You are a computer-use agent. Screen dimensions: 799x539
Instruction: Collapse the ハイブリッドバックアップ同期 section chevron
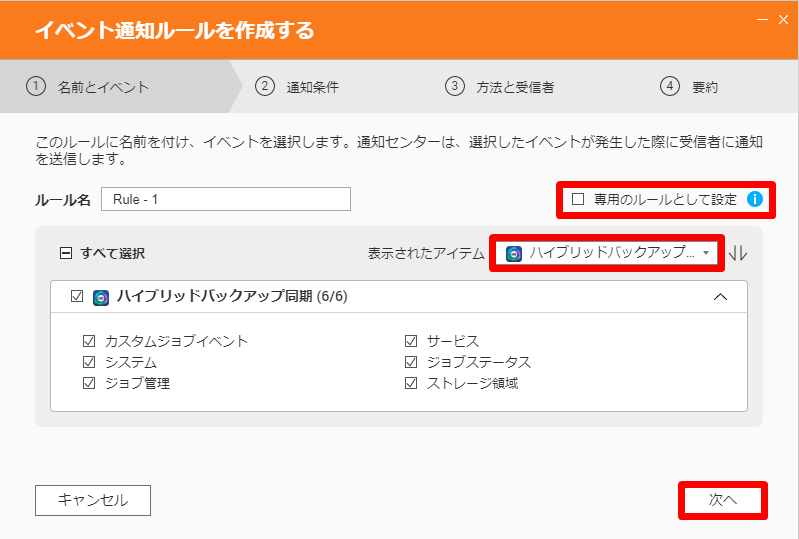(720, 297)
